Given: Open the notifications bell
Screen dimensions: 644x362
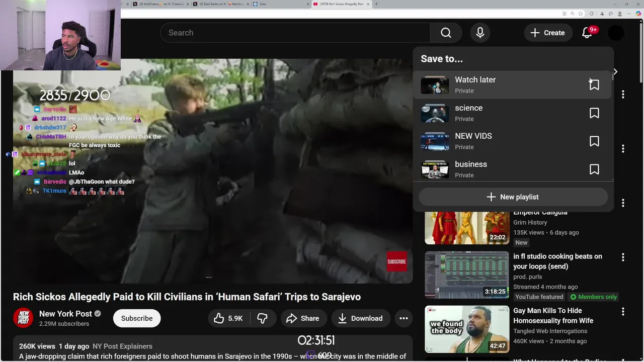Looking at the screenshot, I should click(587, 33).
